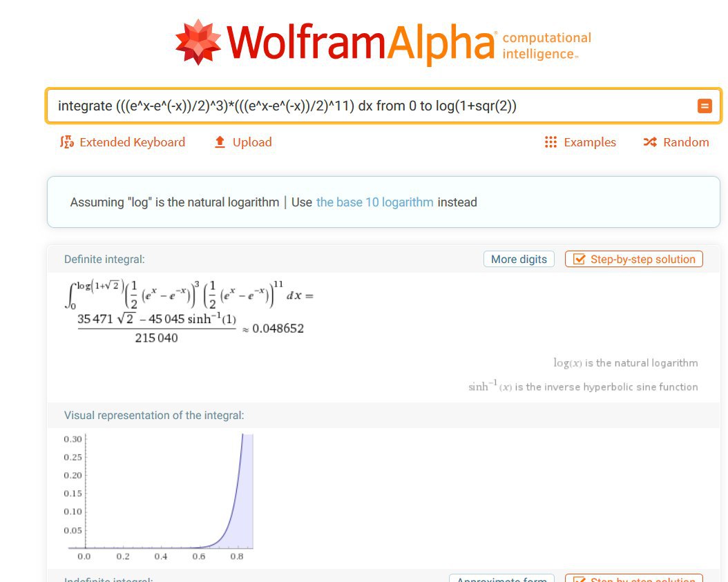The image size is (728, 582).
Task: Click the 'Assuming "log" is the natural logarithm' text
Action: [x=175, y=202]
